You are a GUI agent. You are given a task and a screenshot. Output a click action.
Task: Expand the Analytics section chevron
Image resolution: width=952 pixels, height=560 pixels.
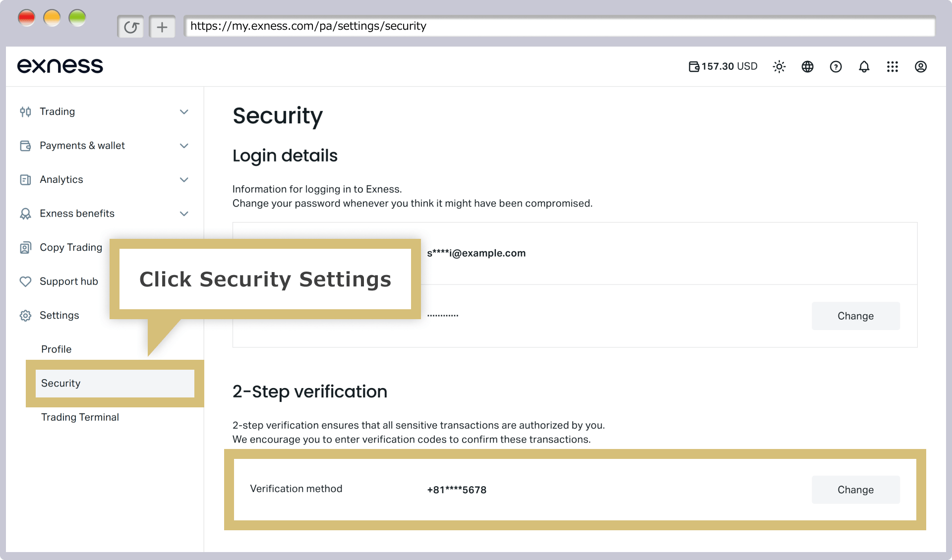click(184, 179)
